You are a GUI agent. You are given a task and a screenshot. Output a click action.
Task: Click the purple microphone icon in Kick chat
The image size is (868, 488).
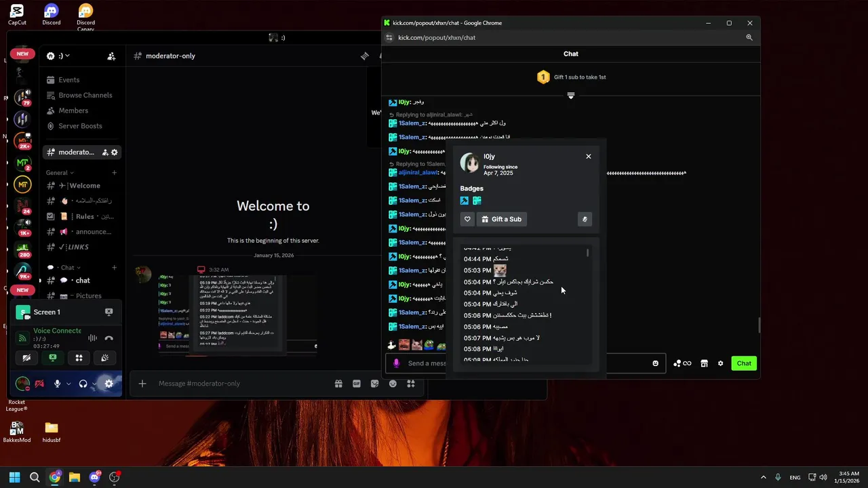(x=397, y=363)
